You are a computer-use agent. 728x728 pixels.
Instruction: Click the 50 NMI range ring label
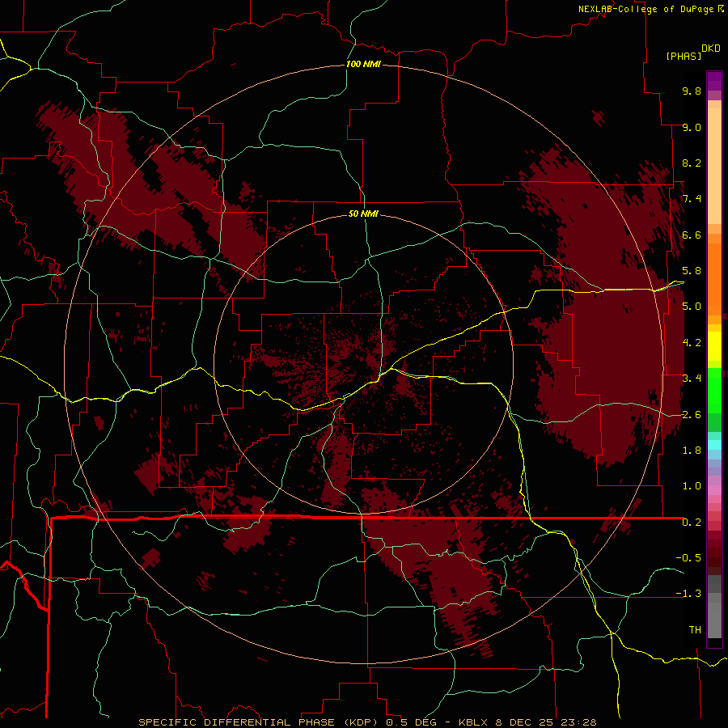(363, 214)
